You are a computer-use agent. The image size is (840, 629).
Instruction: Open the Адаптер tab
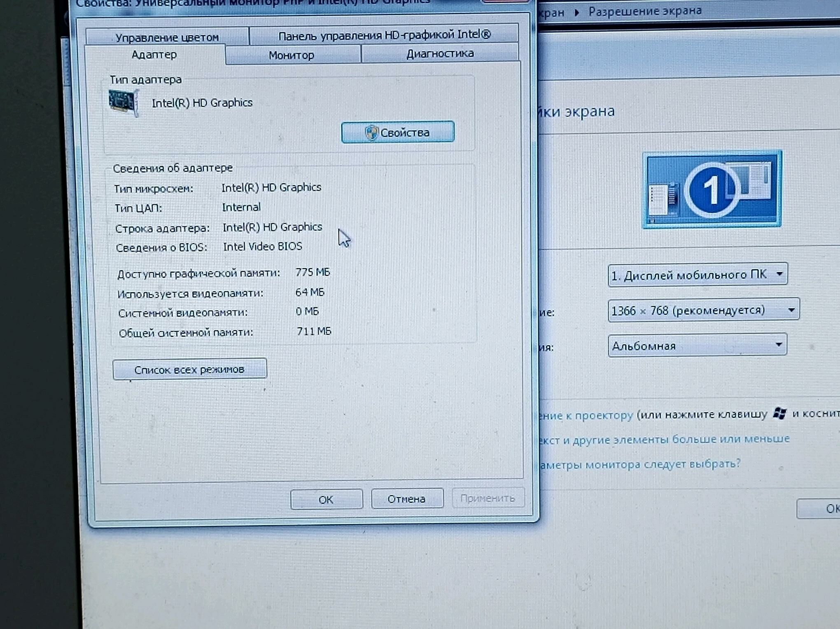coord(154,55)
